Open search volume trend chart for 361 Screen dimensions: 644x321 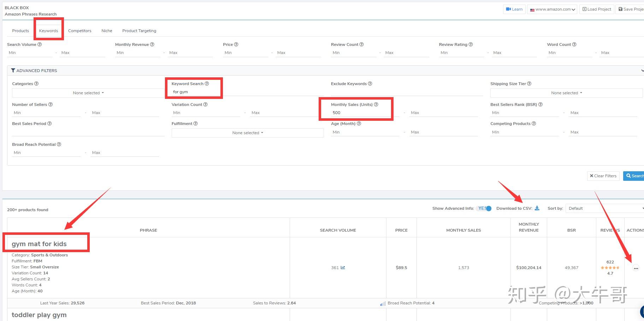pos(343,268)
